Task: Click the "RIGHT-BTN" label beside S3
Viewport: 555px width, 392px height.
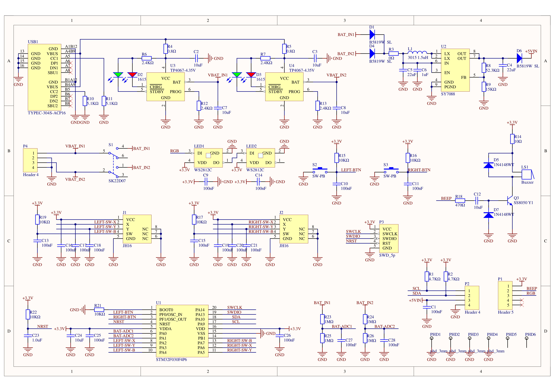Action: [419, 170]
